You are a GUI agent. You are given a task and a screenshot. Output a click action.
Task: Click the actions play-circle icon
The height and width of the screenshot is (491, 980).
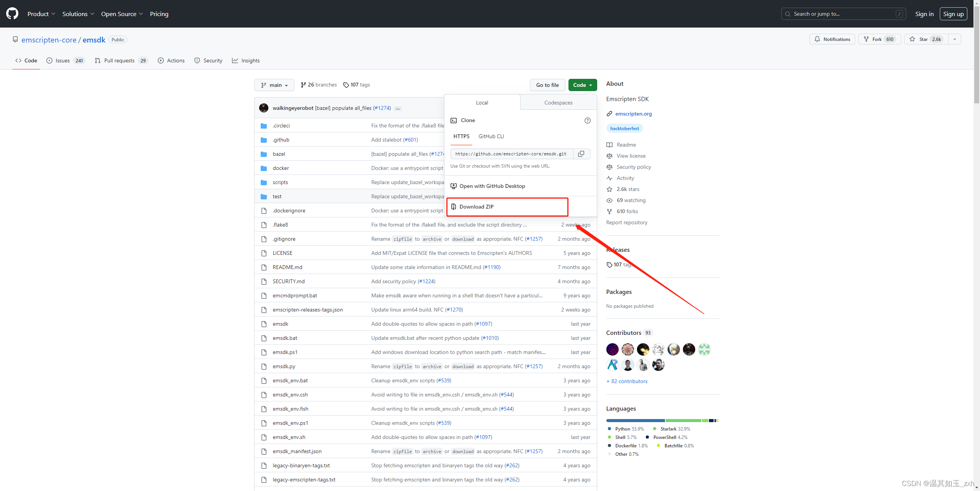[x=161, y=61]
